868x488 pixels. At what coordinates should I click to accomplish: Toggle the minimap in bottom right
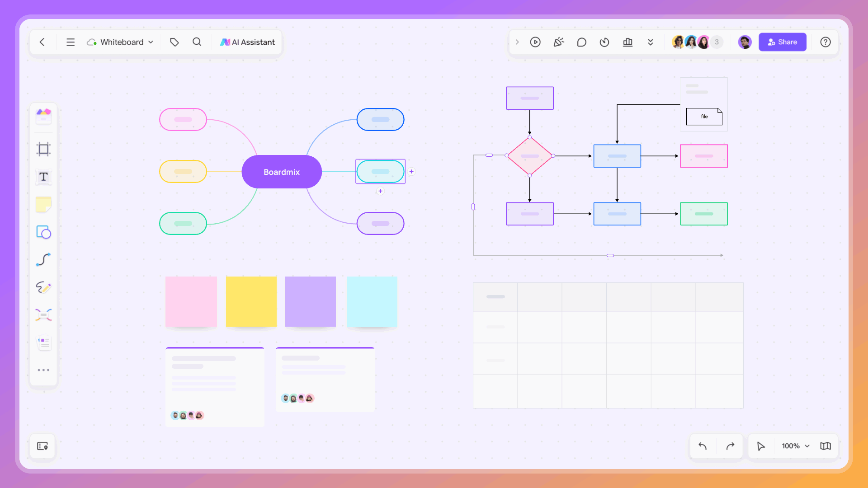(x=826, y=446)
